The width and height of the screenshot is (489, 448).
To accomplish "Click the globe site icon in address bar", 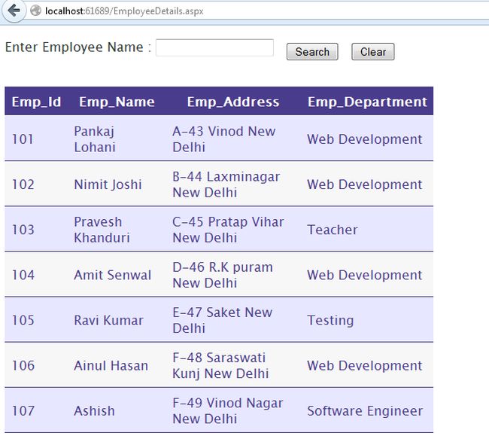I will [36, 11].
